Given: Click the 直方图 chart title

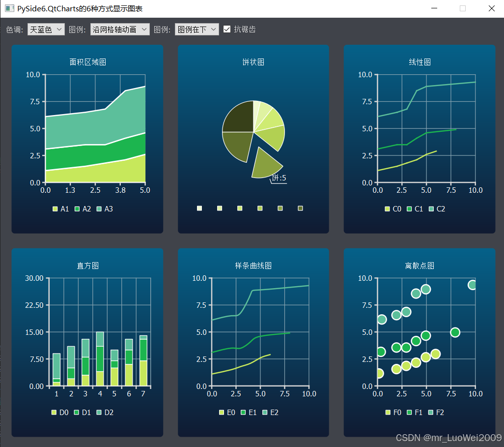Looking at the screenshot, I should [88, 266].
